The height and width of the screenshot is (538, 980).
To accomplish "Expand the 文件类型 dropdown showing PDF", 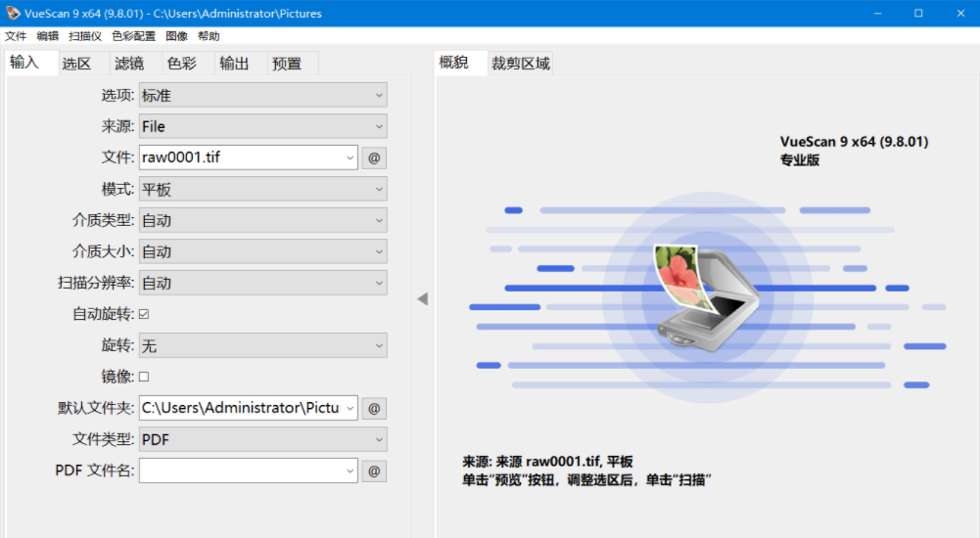I will (262, 439).
